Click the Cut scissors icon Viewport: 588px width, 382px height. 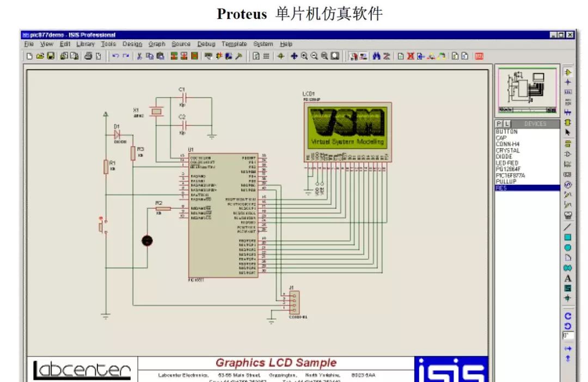(139, 56)
